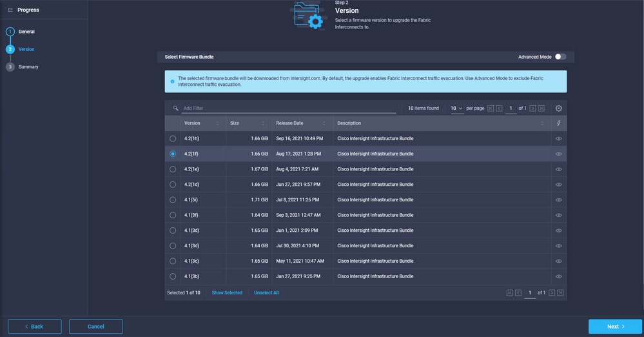
Task: View details eye icon for 4.2(1e)
Action: [558, 169]
